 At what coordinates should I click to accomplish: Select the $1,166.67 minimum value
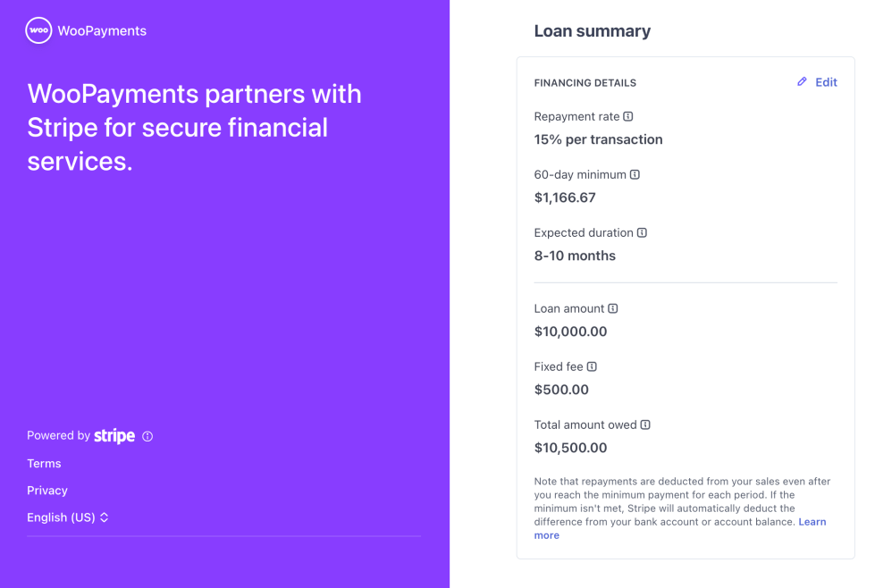point(565,197)
